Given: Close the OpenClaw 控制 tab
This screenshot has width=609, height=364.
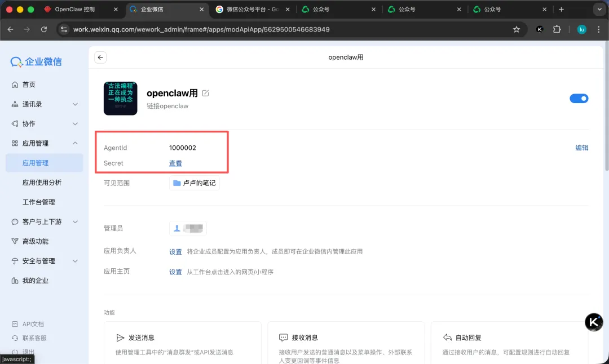Looking at the screenshot, I should 116,10.
